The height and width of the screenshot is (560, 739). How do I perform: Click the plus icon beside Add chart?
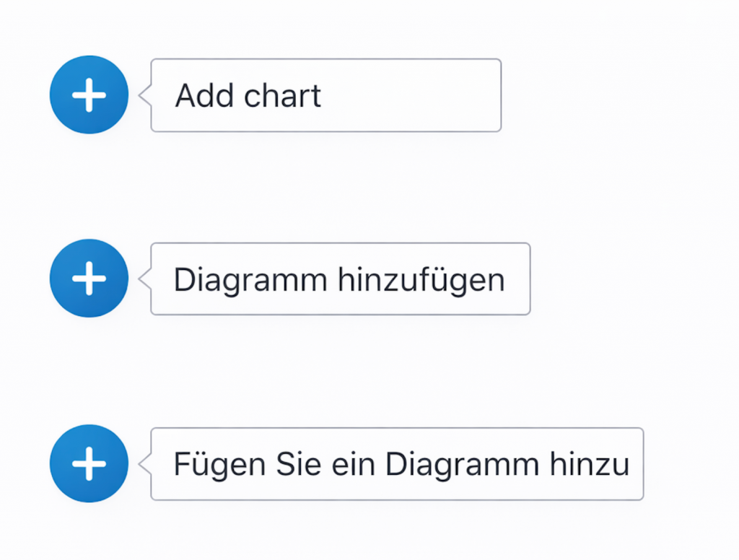coord(89,95)
